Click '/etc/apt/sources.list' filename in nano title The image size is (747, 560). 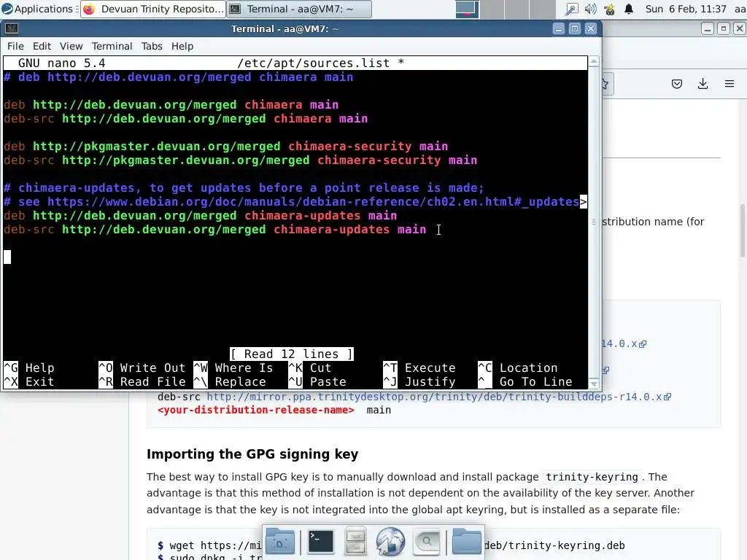[x=314, y=63]
